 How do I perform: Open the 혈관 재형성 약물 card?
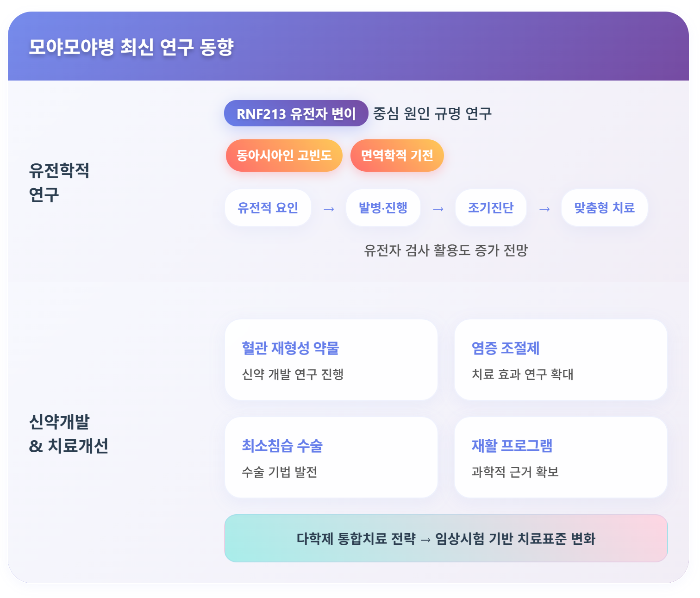pos(331,360)
